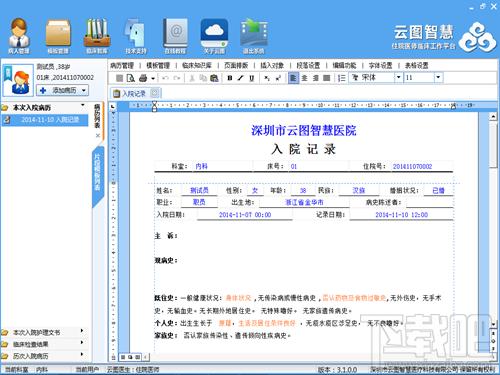
Task: Align text right
Action: pyautogui.click(x=316, y=78)
